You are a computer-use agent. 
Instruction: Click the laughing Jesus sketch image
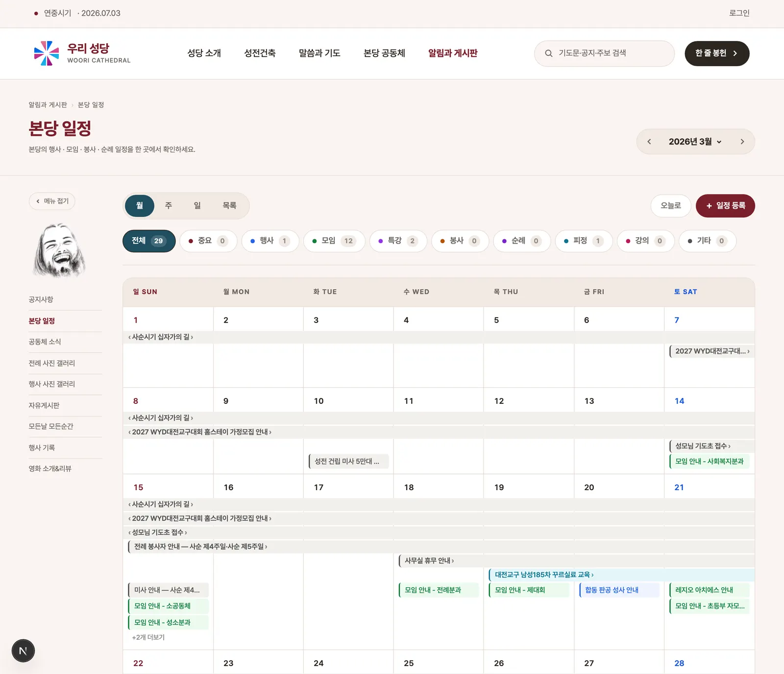[x=60, y=250]
